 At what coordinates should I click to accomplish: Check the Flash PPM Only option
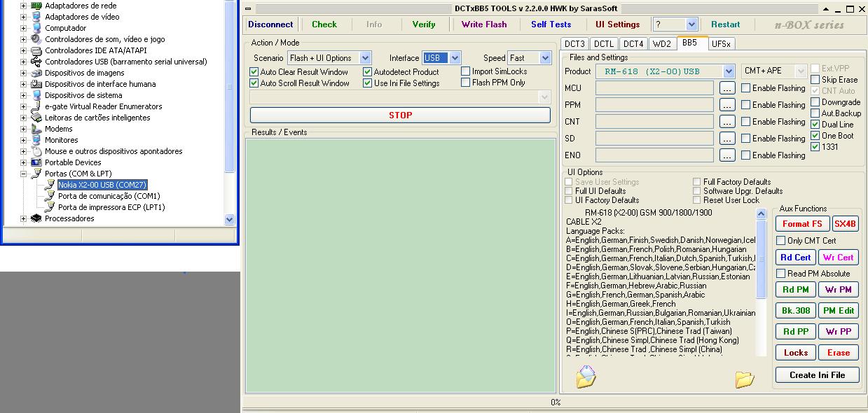466,83
